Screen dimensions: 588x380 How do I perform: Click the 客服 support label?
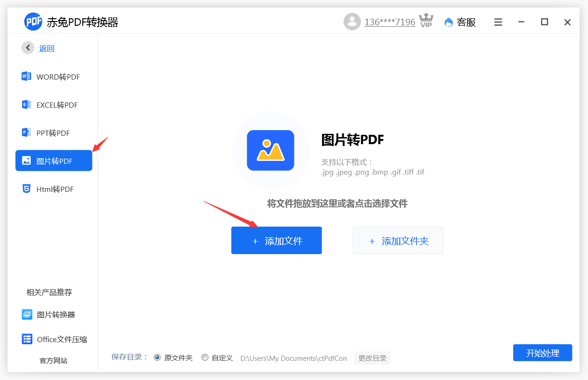point(466,22)
